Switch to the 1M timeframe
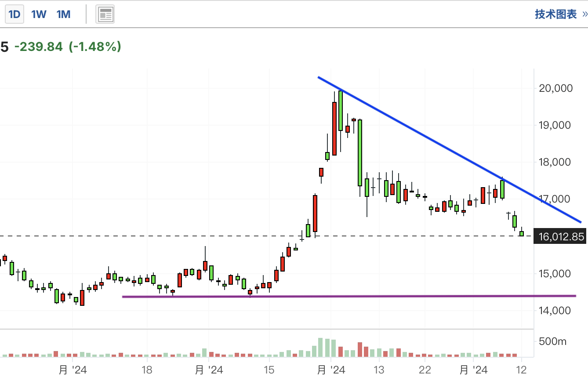Image resolution: width=588 pixels, height=377 pixels. tap(63, 14)
